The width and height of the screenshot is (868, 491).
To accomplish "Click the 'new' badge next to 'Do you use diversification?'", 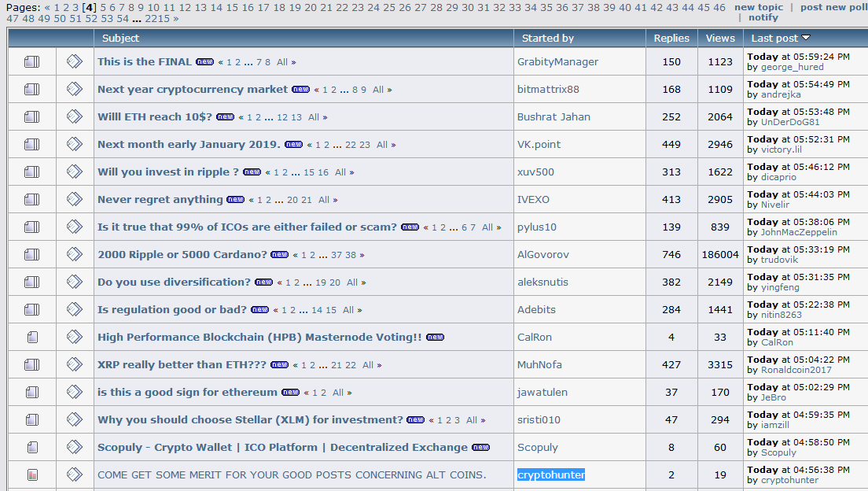I will [263, 282].
